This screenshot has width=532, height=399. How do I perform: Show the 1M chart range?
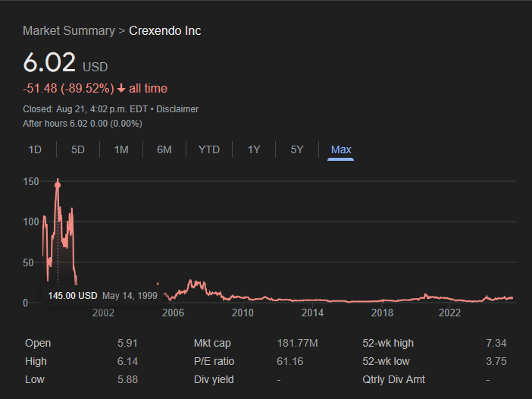coord(121,149)
